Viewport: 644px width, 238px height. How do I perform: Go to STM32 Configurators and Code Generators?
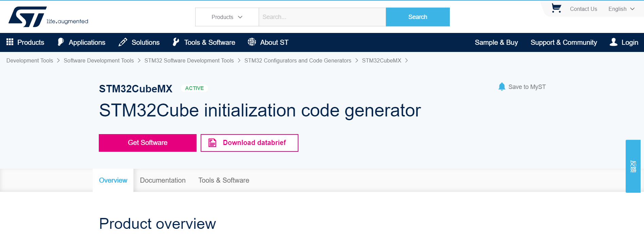click(298, 60)
